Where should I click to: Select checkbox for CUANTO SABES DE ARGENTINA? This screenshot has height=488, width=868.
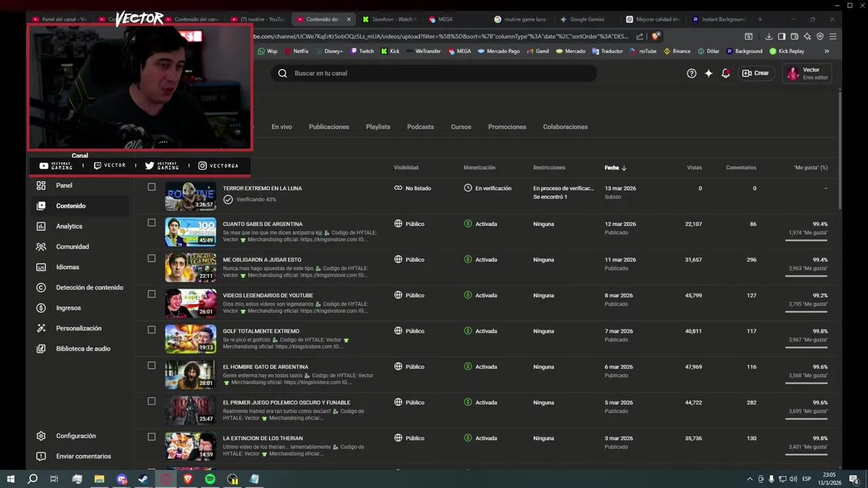(x=151, y=222)
